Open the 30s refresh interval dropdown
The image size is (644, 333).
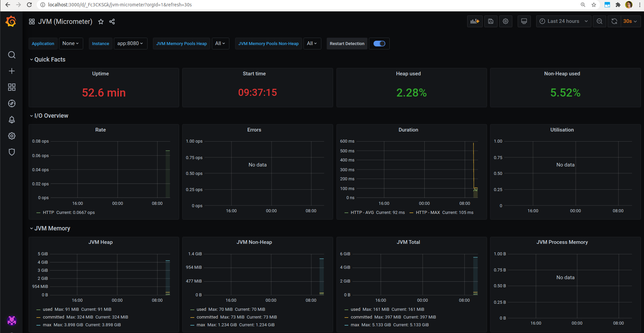[630, 21]
